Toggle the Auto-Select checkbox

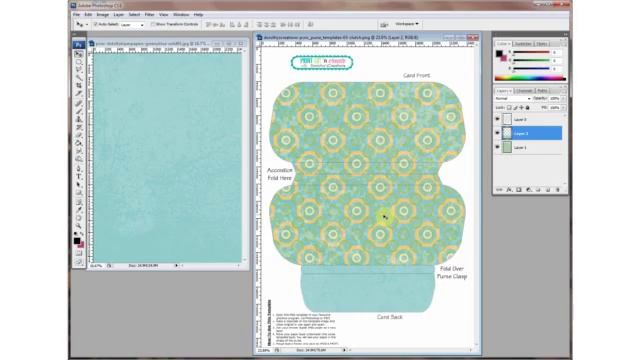(96, 24)
